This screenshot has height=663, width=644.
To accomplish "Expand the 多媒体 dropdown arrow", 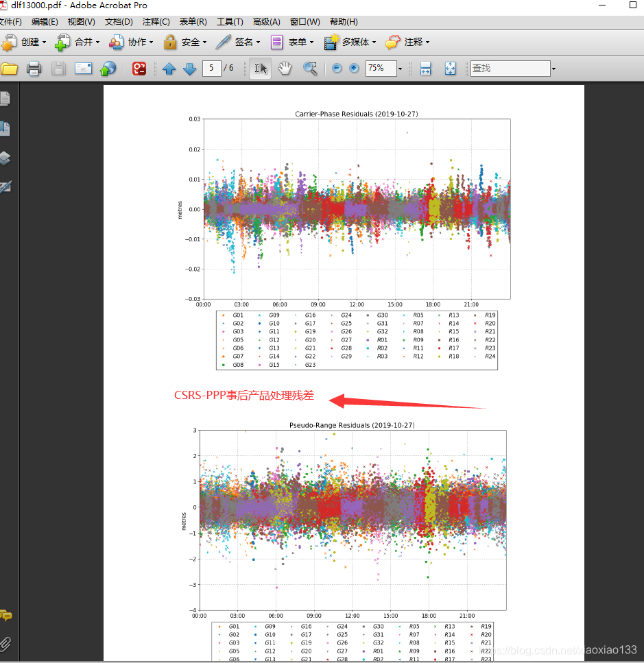I will 374,43.
